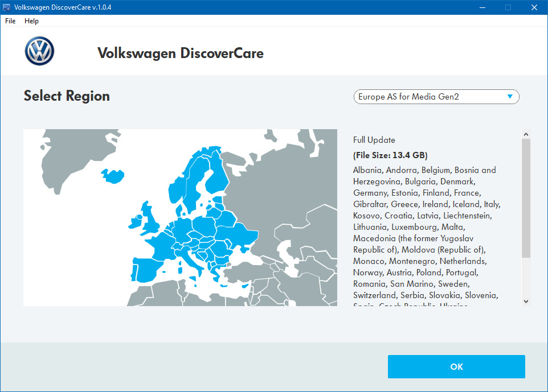The image size is (548, 392).
Task: Click the scrollbar down arrow
Action: [x=526, y=302]
